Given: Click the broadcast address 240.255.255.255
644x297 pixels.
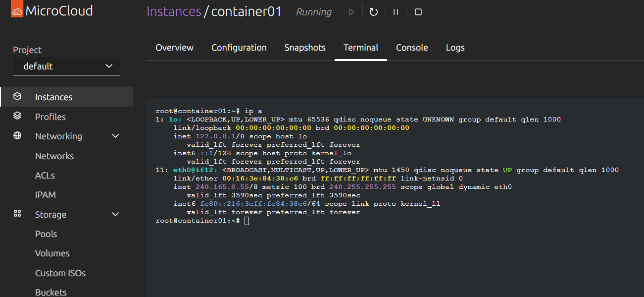Looking at the screenshot, I should (x=363, y=187).
